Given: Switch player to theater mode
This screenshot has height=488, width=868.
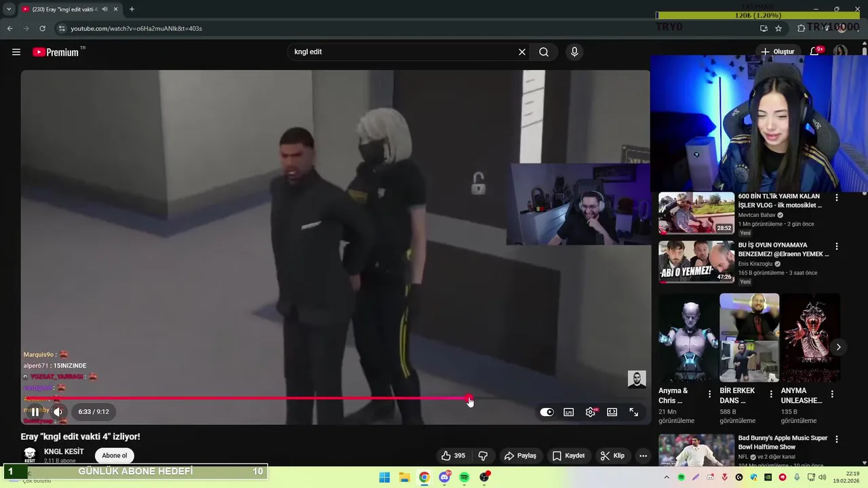Looking at the screenshot, I should pos(612,412).
